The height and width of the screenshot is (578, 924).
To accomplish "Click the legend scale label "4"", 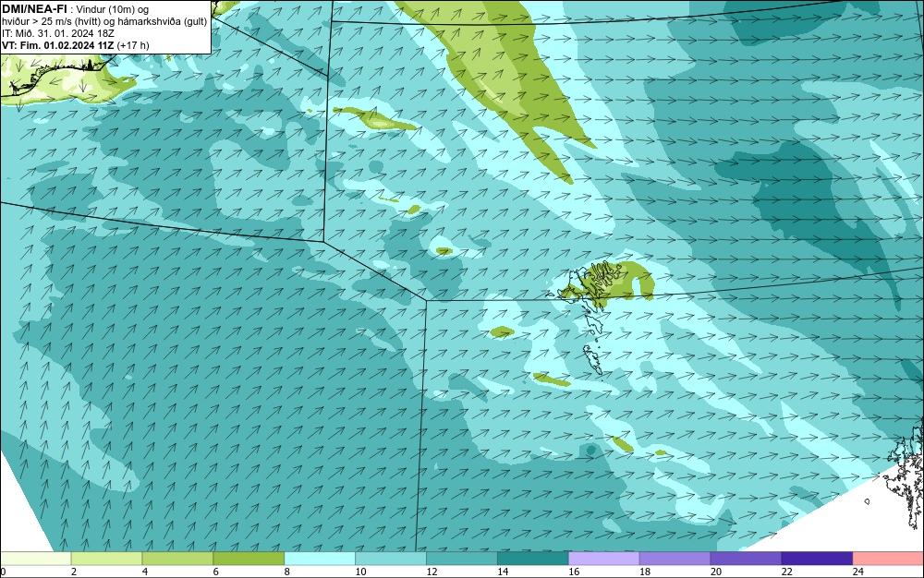I will click(x=145, y=572).
